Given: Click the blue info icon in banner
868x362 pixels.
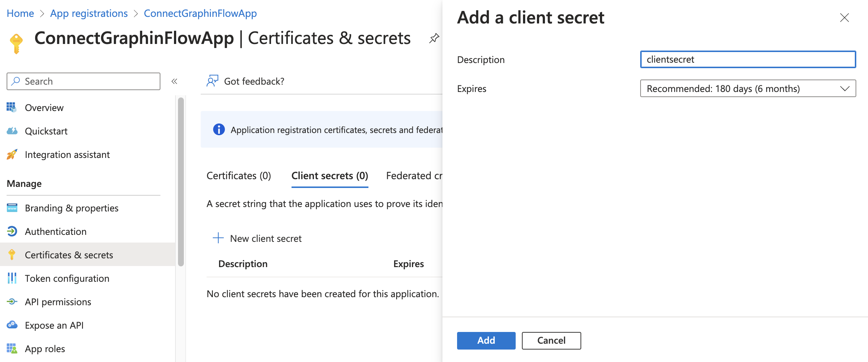Looking at the screenshot, I should click(x=219, y=129).
